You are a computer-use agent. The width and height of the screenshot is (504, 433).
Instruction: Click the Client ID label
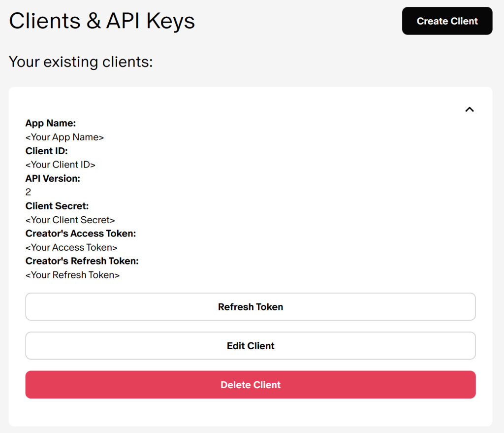point(46,151)
